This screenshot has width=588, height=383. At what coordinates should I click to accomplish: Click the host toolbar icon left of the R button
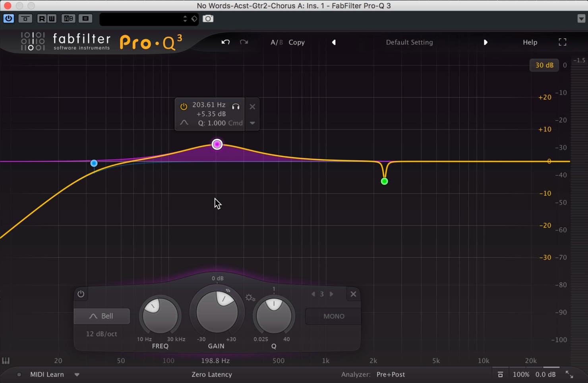[25, 19]
